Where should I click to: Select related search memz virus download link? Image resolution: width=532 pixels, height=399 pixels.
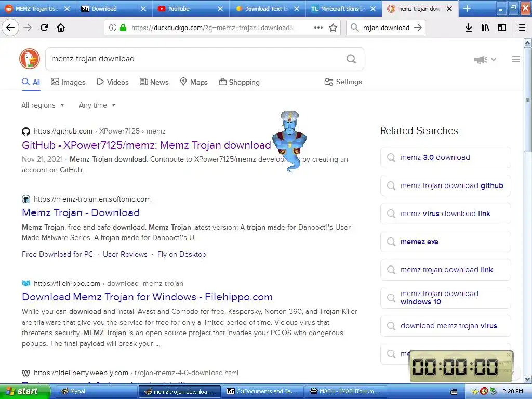pyautogui.click(x=445, y=214)
